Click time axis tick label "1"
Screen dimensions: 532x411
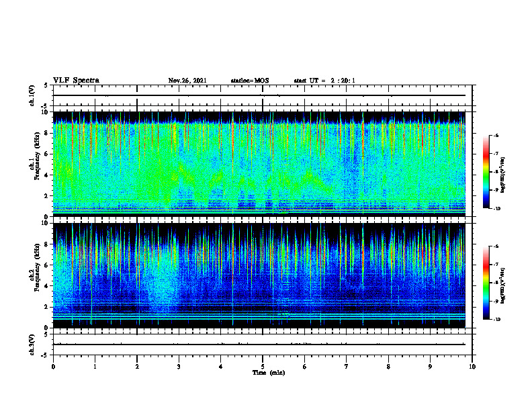coord(95,367)
